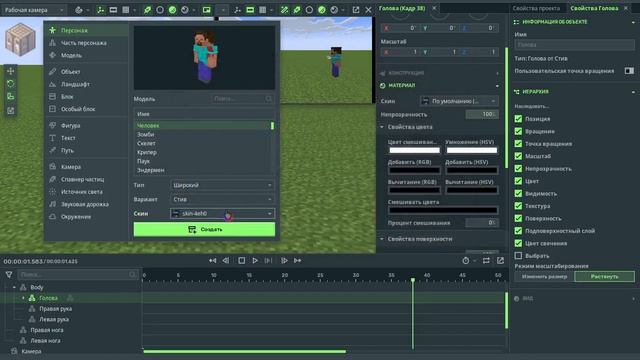The height and width of the screenshot is (360, 640).
Task: Jump to the last timeline frame
Action: click(298, 260)
